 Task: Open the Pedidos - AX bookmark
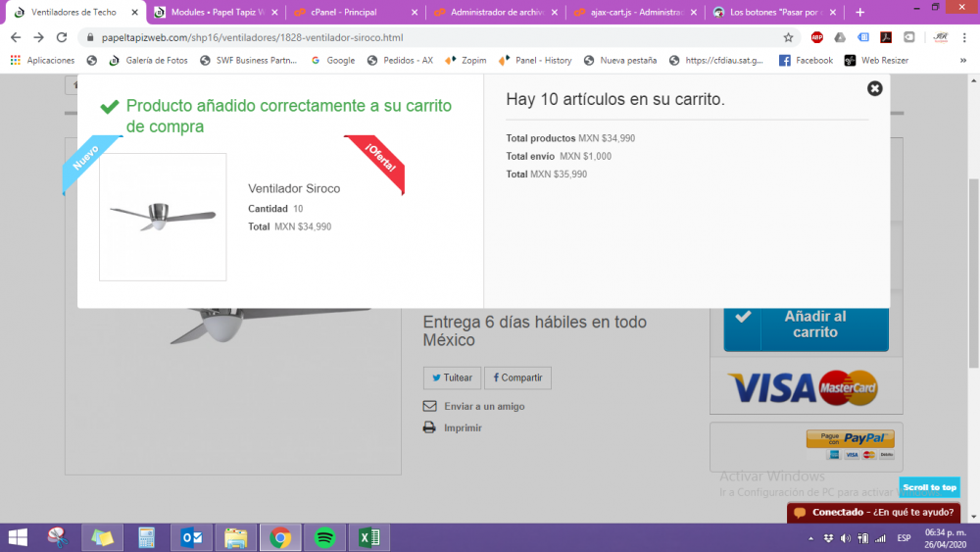point(400,61)
